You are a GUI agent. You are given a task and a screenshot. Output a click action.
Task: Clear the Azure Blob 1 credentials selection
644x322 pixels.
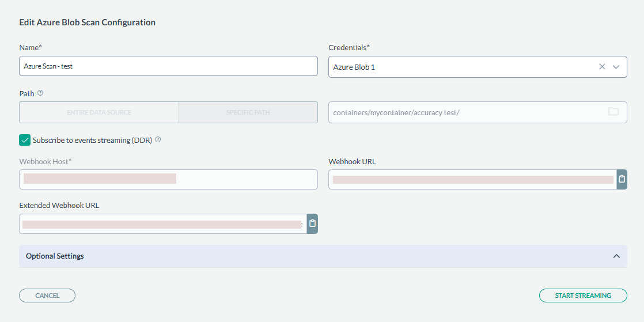pos(602,67)
